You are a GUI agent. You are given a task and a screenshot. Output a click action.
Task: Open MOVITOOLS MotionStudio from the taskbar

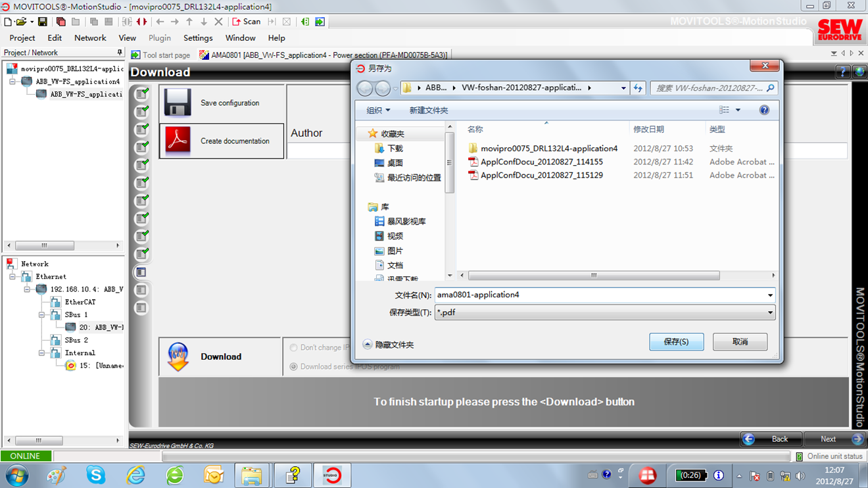pos(332,475)
